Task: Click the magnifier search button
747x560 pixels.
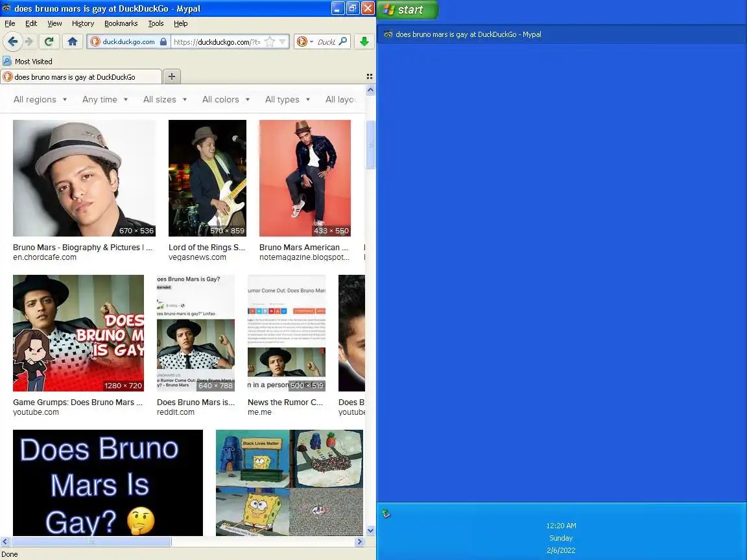Action: pyautogui.click(x=343, y=41)
